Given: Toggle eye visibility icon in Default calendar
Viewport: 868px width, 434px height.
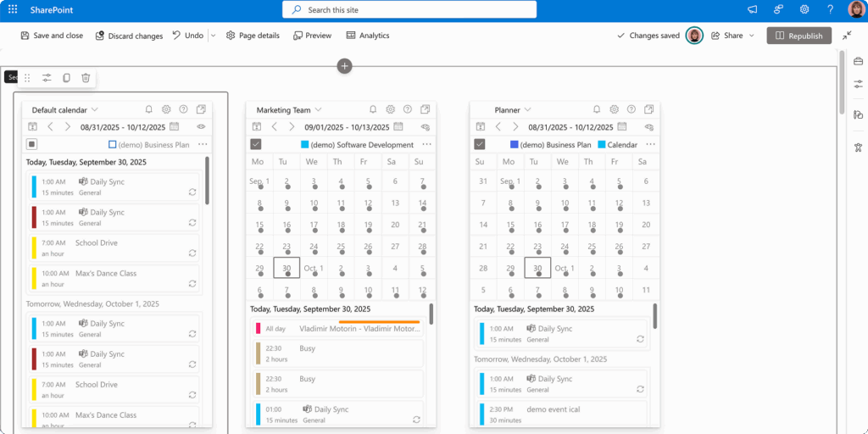Looking at the screenshot, I should click(202, 126).
